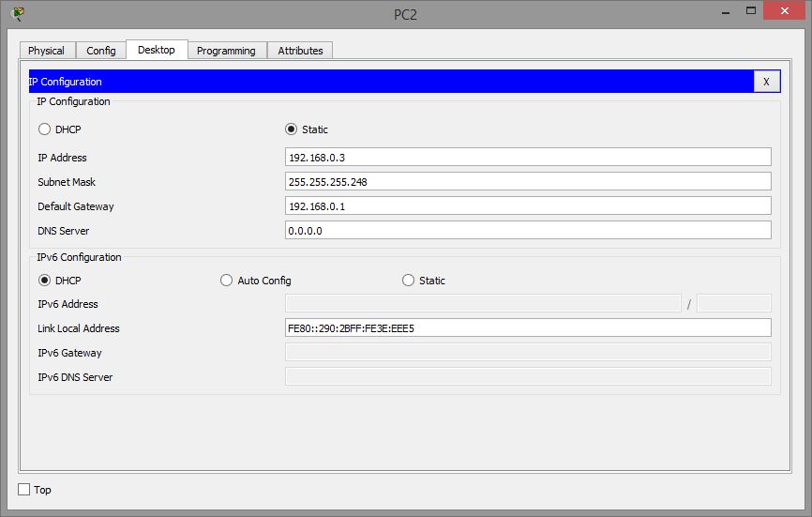Click the Default Gateway field 192.168.0.1
This screenshot has width=812, height=517.
[x=528, y=205]
